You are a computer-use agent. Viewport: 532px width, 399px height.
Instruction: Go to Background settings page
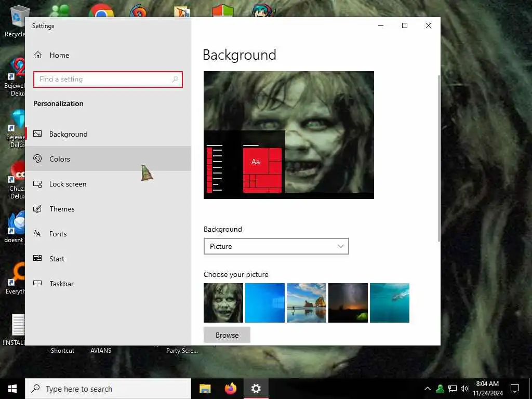pos(108,134)
